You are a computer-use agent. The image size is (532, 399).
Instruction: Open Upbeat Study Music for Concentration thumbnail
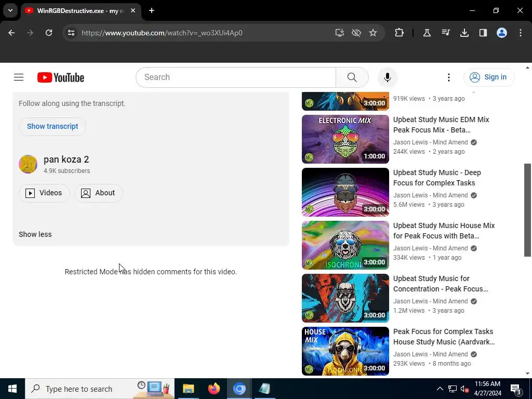(345, 298)
